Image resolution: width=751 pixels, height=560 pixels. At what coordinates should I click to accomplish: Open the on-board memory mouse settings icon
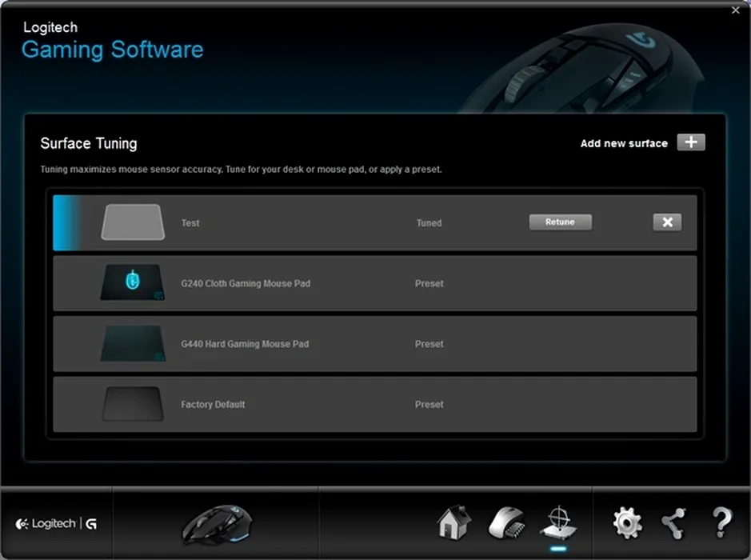pos(507,522)
